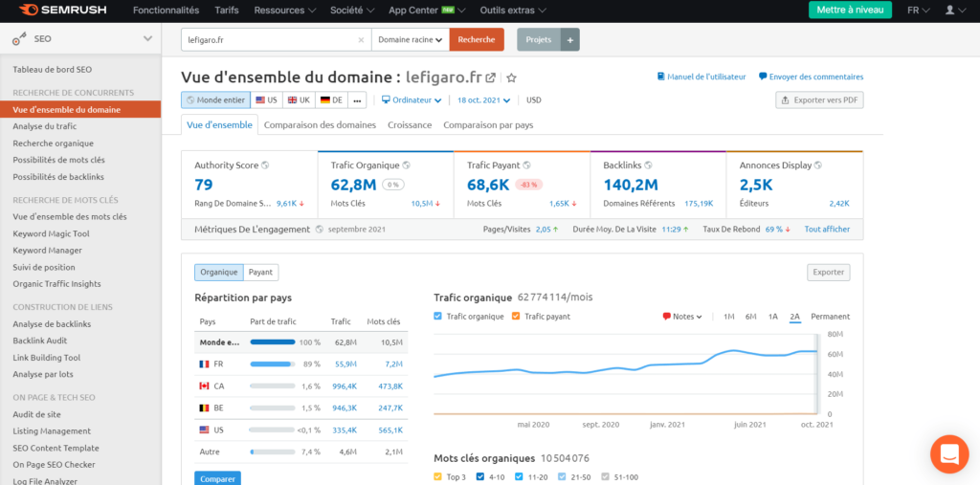The width and height of the screenshot is (980, 485).
Task: Select the UK flag region button
Action: tap(299, 100)
